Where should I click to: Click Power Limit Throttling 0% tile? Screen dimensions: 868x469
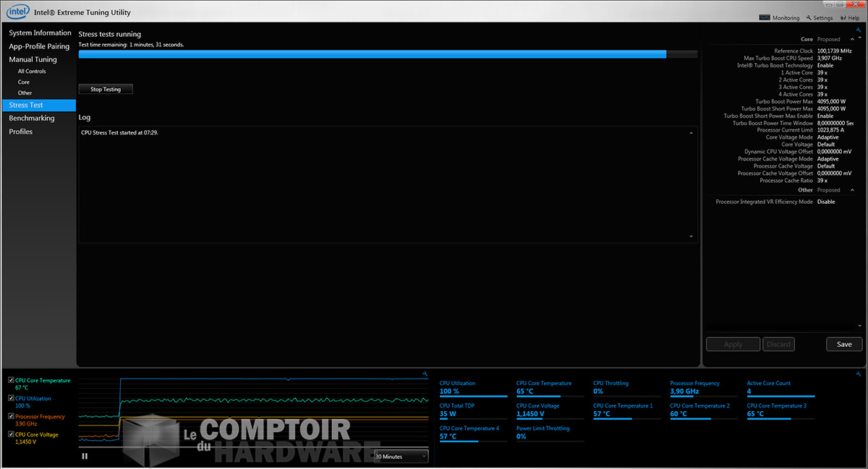[550, 433]
